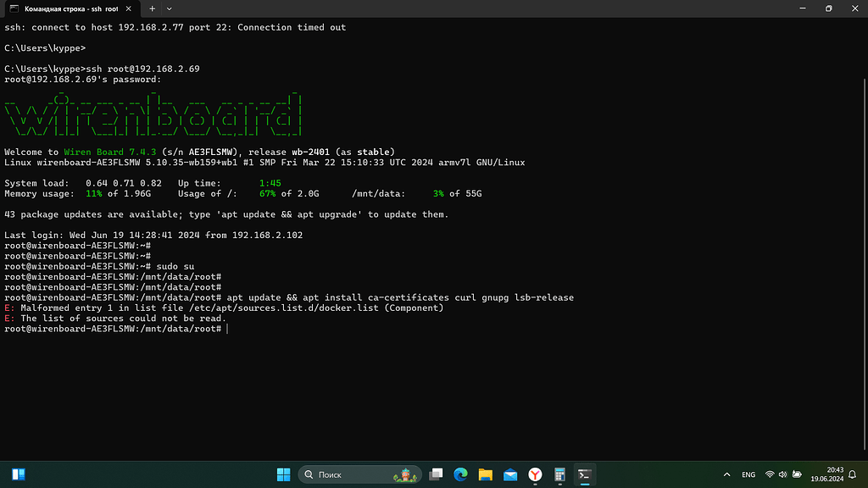Switch input language via ENG indicator
Screen dimensions: 868x488
[x=748, y=474]
